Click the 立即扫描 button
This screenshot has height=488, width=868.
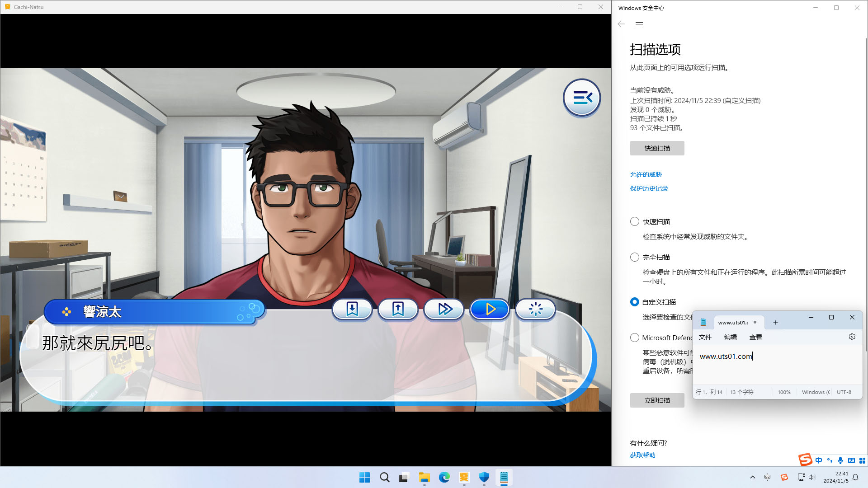[657, 400]
